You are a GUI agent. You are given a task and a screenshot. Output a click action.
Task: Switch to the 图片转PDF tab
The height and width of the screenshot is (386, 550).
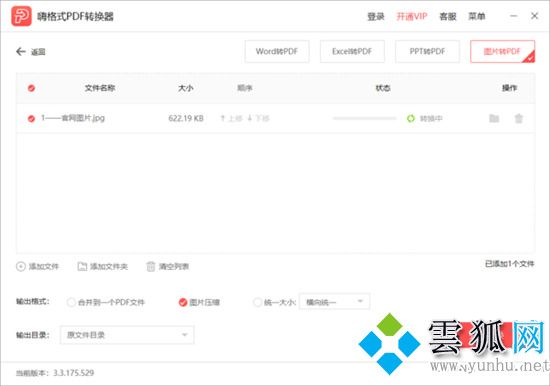point(502,52)
